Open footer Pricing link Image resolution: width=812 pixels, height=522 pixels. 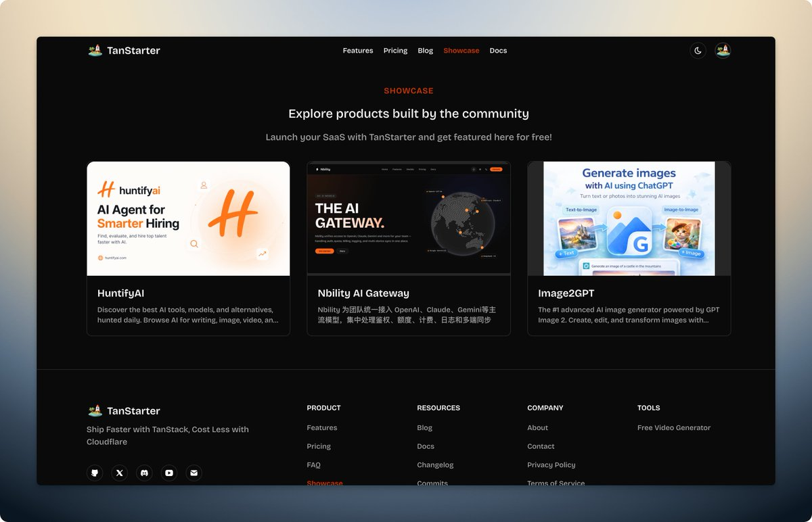pos(319,446)
